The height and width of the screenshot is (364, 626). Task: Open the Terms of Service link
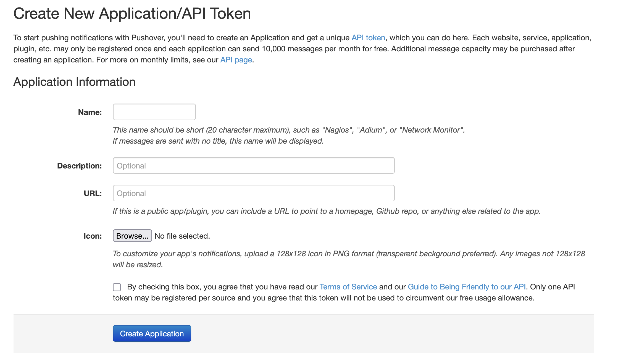348,287
